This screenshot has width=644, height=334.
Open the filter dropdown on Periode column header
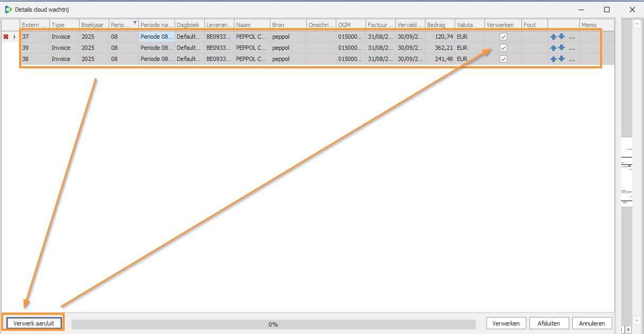pyautogui.click(x=135, y=23)
